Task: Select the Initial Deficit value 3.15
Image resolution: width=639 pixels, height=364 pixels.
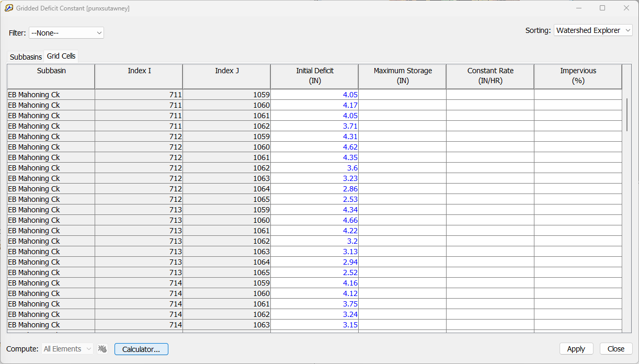Action: [315, 325]
